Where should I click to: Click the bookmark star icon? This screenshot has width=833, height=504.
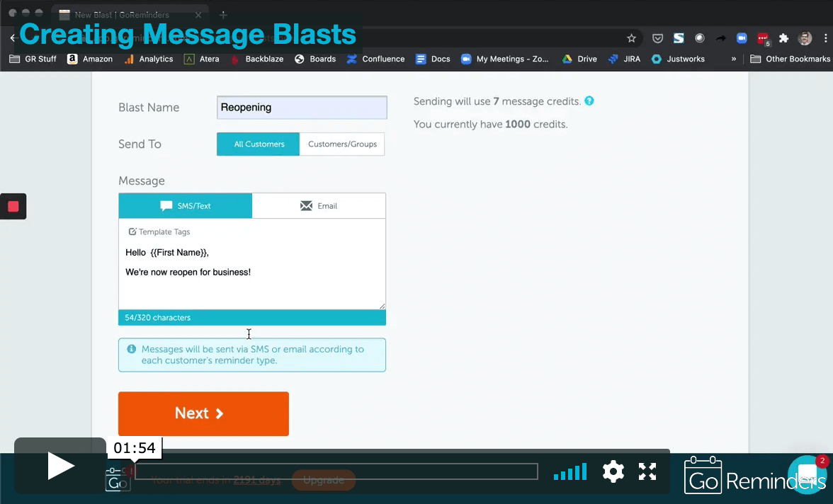click(x=631, y=38)
